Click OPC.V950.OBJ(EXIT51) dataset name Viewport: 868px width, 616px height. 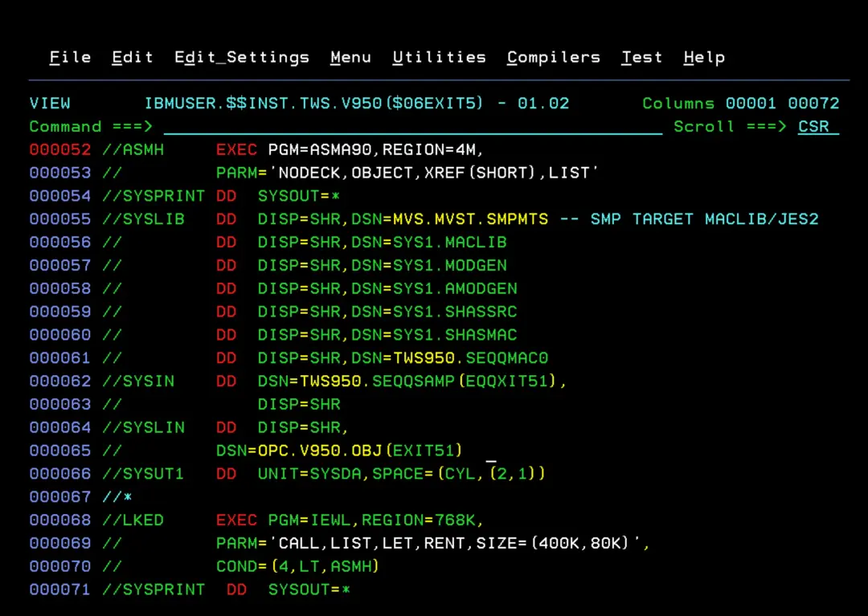click(360, 451)
